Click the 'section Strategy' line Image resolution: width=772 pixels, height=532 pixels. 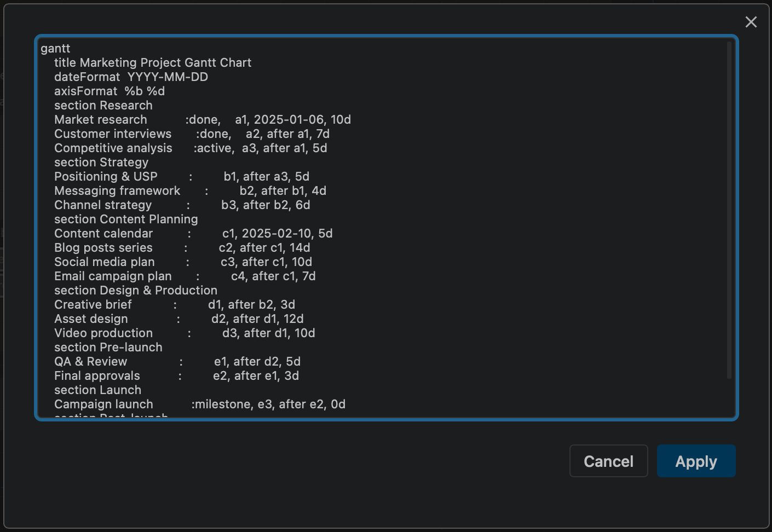click(x=101, y=163)
